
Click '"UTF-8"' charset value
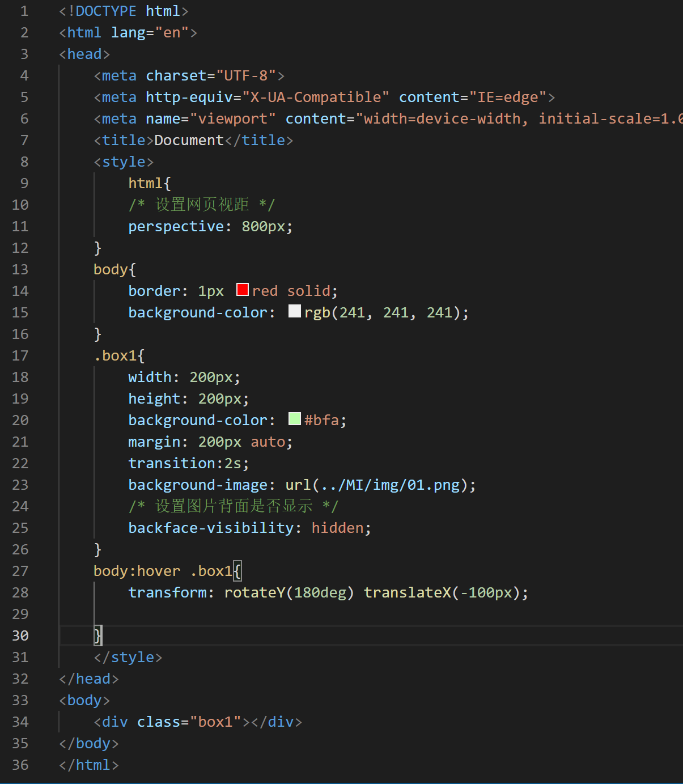coord(246,75)
